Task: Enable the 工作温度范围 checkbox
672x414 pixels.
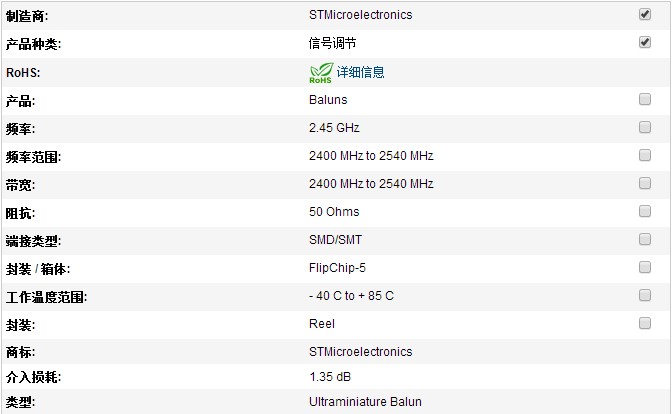Action: point(645,295)
